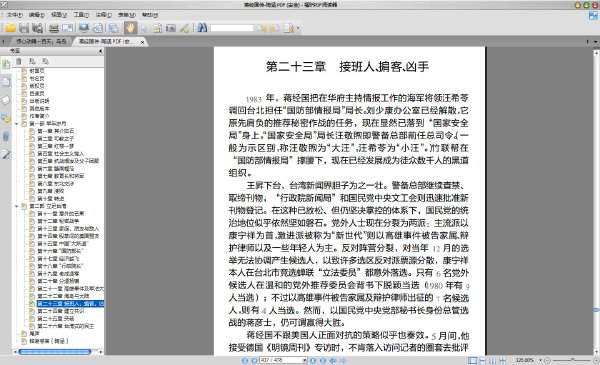Open the Signatures pen panel icon
Screen dimensions: 600x365
(x=6, y=154)
